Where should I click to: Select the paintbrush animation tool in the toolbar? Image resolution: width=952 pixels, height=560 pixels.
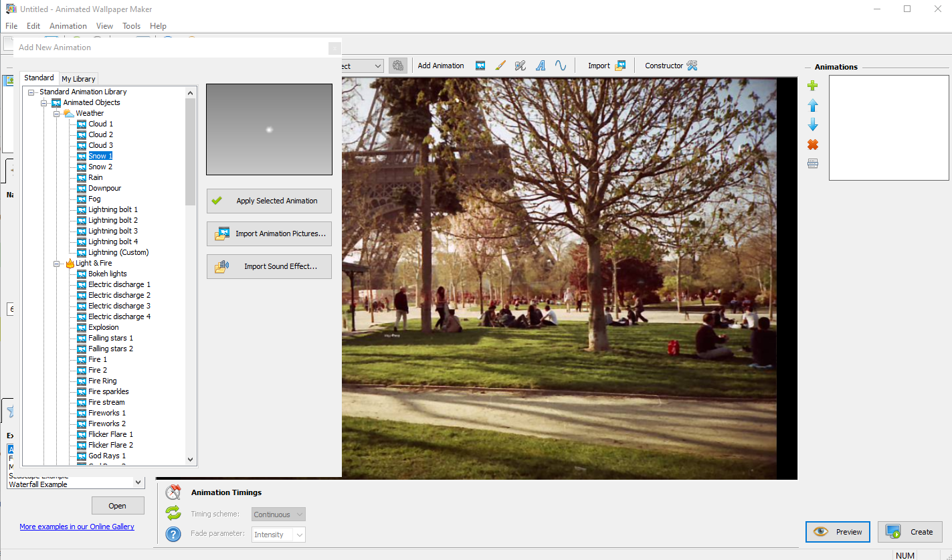point(500,66)
